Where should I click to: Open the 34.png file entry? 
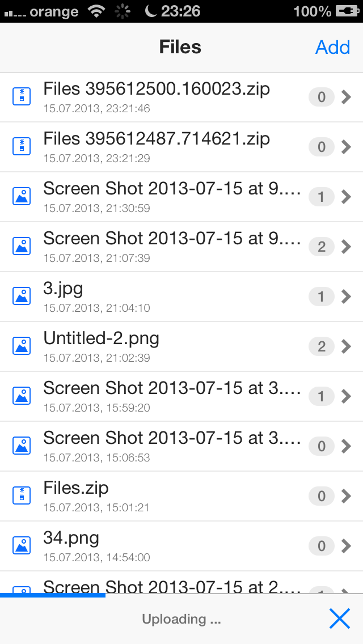(x=170, y=546)
